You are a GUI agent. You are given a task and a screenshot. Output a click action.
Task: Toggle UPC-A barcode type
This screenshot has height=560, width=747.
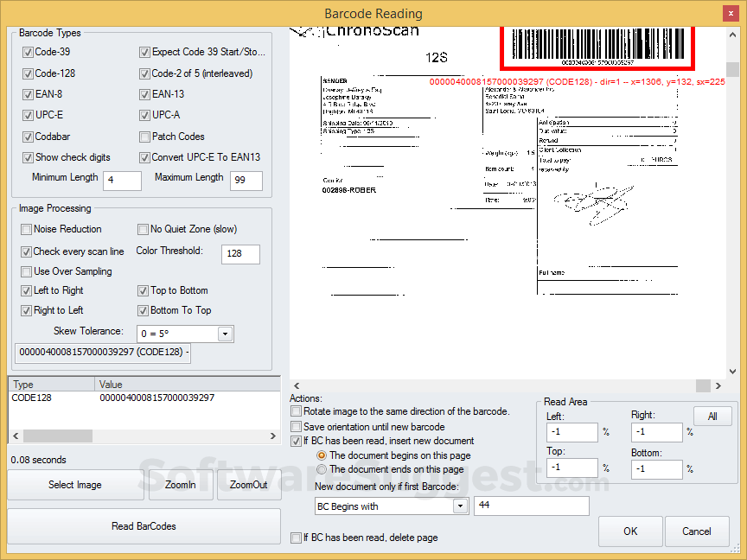(x=144, y=115)
